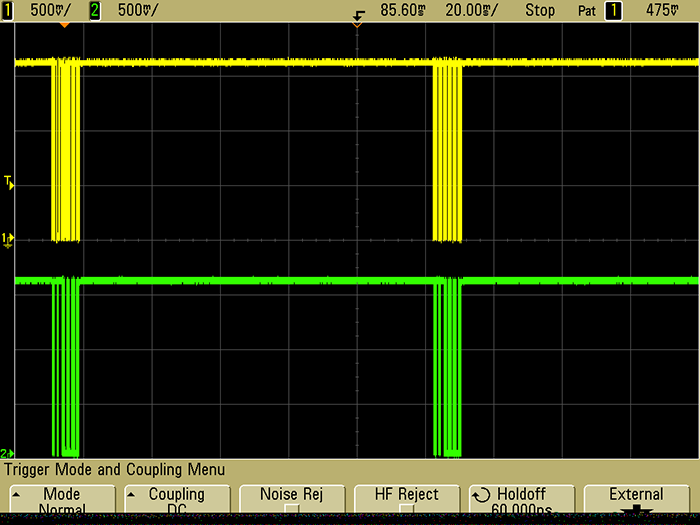Click the yellow channel 1 indicator in status bar
This screenshot has width=700, height=525.
pos(8,10)
